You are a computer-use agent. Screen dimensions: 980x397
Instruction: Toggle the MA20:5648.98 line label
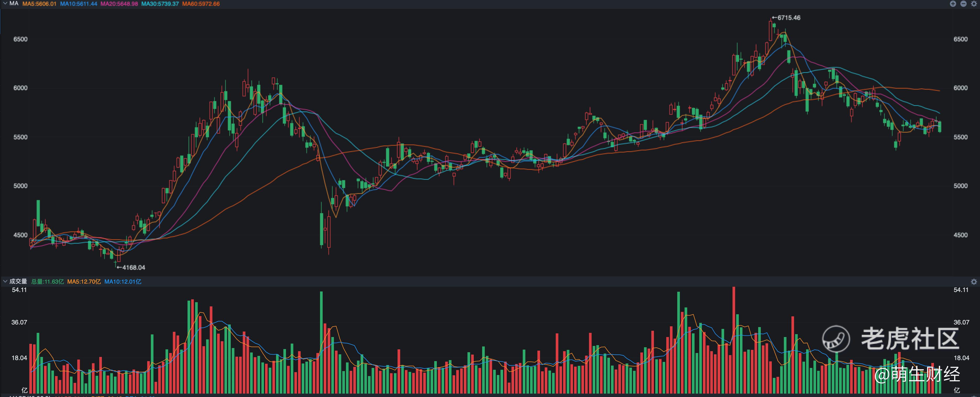[119, 4]
